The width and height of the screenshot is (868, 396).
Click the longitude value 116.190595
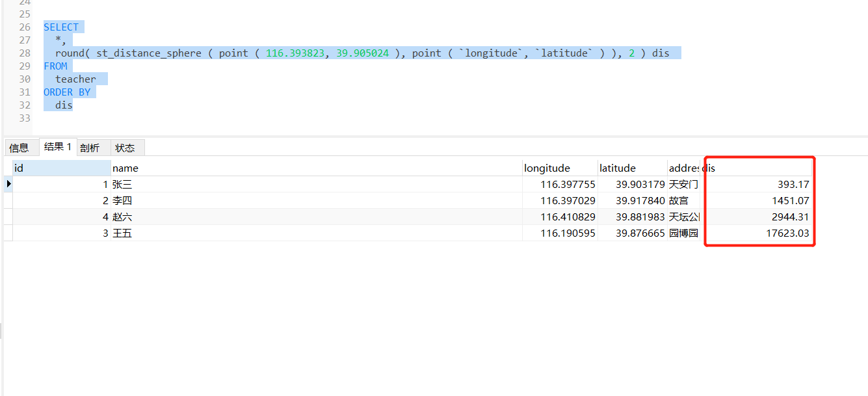pos(568,233)
